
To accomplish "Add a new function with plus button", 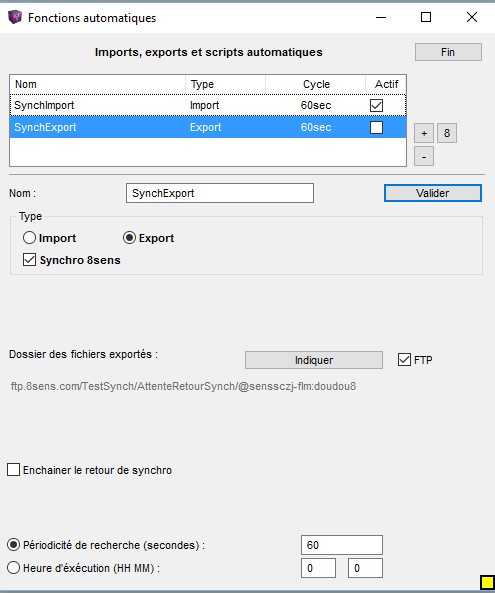I will [424, 133].
